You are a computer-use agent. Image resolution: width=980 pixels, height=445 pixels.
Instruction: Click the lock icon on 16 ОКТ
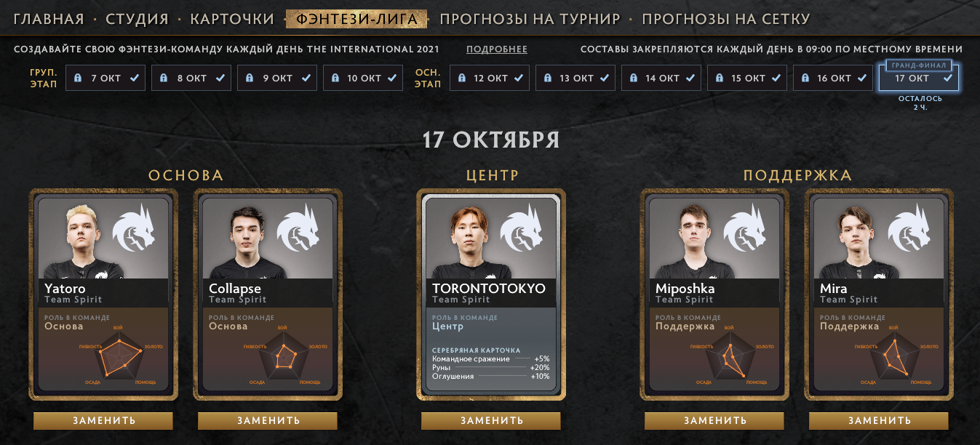pos(805,79)
